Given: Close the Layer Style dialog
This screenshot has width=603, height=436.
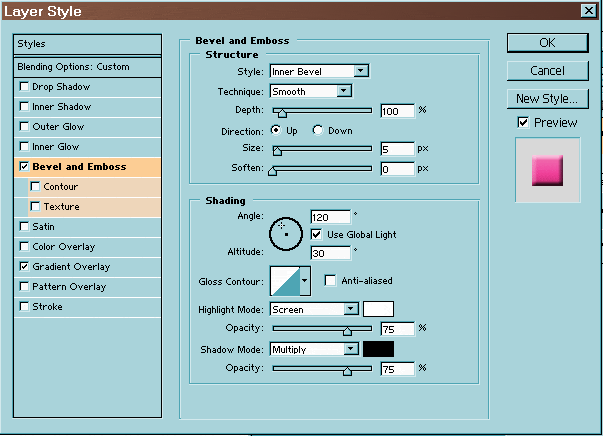Looking at the screenshot, I should click(586, 11).
